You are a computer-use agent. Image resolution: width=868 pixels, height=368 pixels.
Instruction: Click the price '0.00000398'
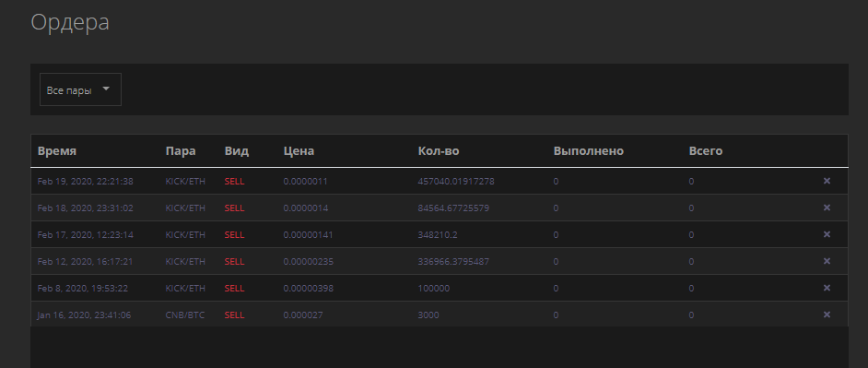click(x=309, y=288)
